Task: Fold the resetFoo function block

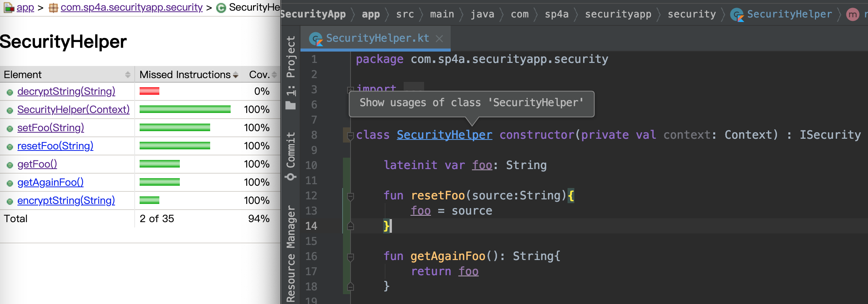Action: (x=351, y=196)
